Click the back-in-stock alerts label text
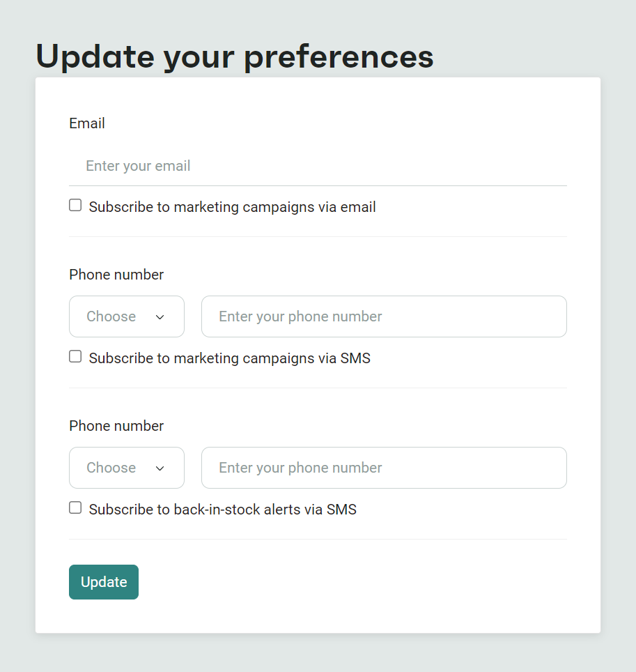 [222, 509]
